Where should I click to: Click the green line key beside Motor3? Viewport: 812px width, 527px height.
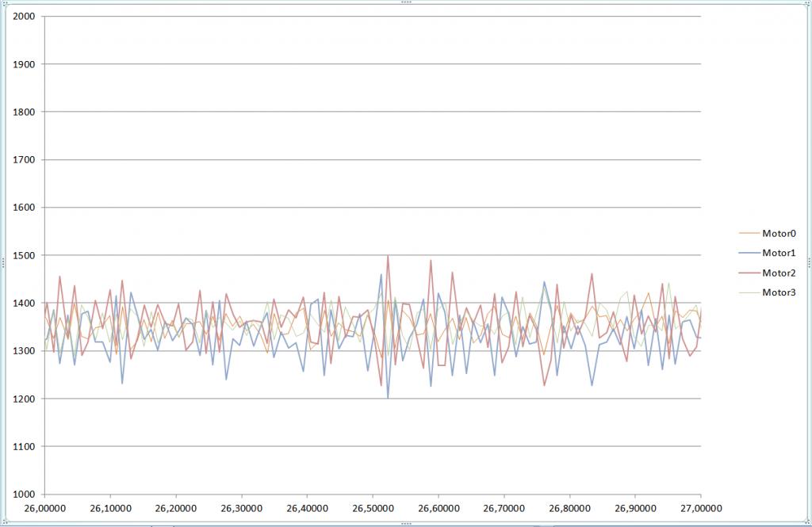coord(749,293)
